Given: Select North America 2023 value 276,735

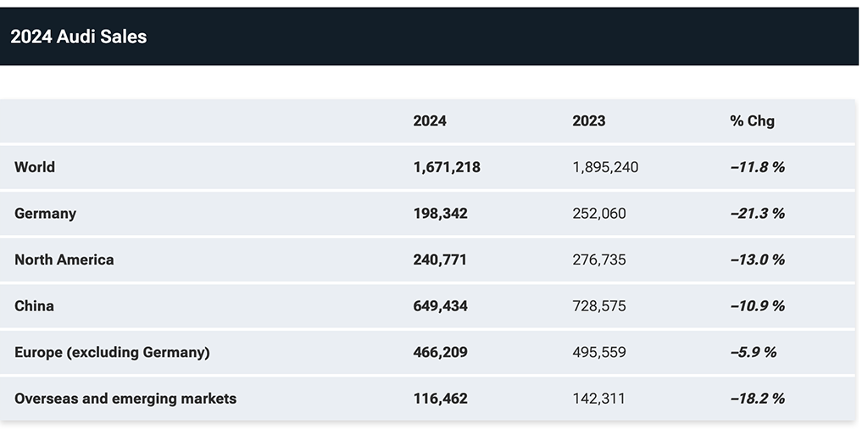Looking at the screenshot, I should coord(599,260).
